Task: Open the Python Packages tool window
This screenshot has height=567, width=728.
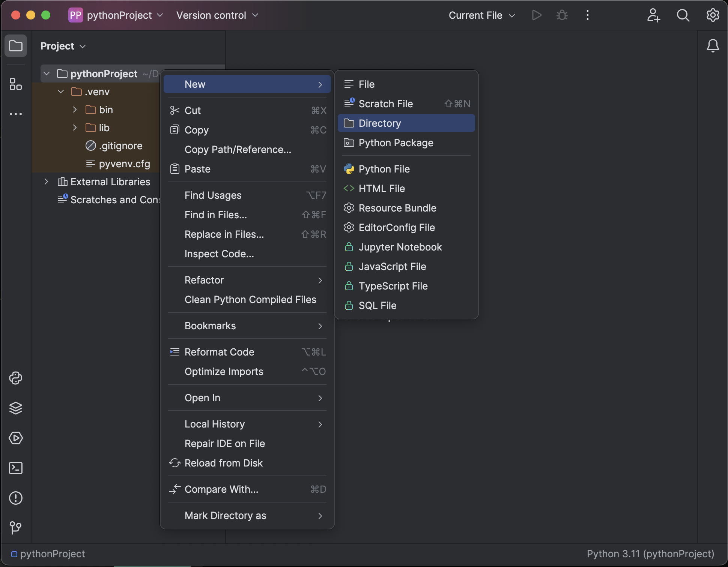Action: 16,408
